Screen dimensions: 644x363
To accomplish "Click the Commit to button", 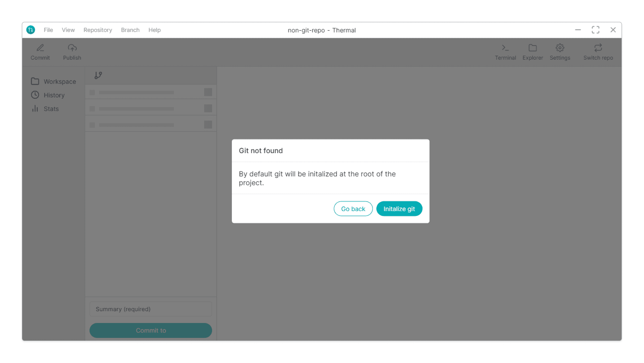I will pos(151,330).
